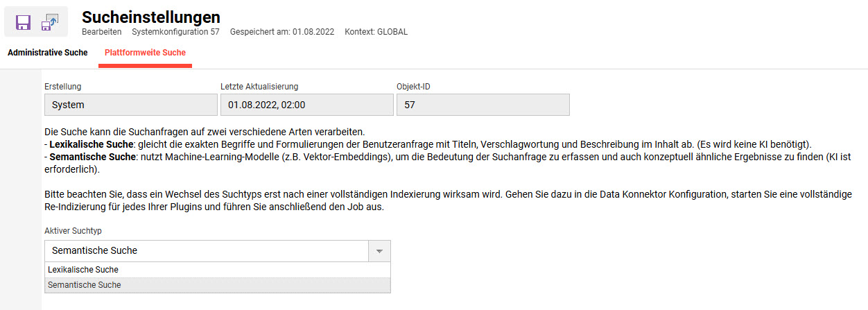This screenshot has width=868, height=310.
Task: Click the save and close icon
Action: [x=51, y=22]
